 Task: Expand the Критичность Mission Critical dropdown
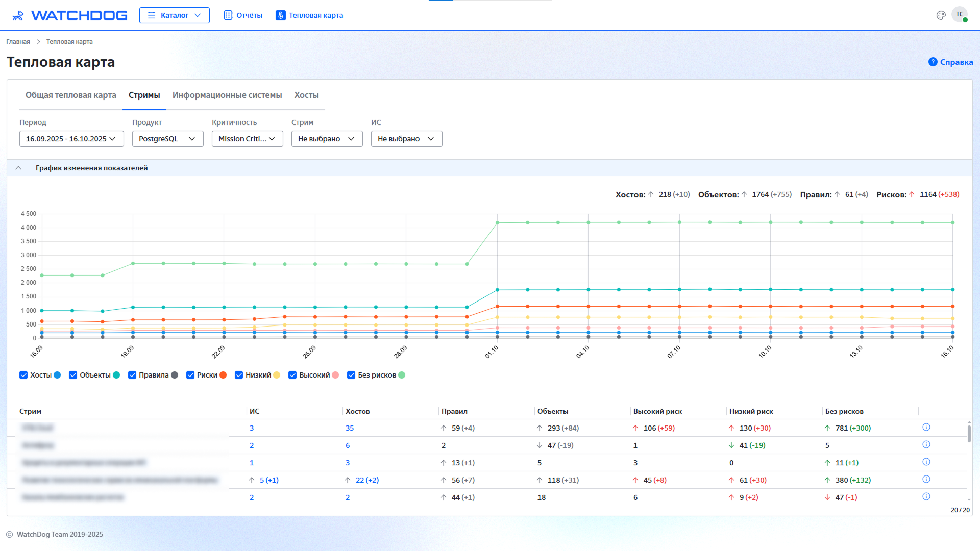(x=247, y=139)
